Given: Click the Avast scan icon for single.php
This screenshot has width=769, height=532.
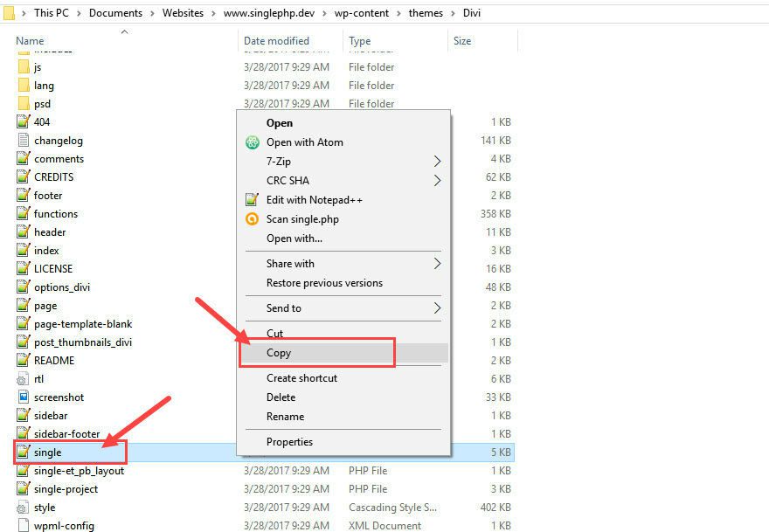Looking at the screenshot, I should [253, 219].
